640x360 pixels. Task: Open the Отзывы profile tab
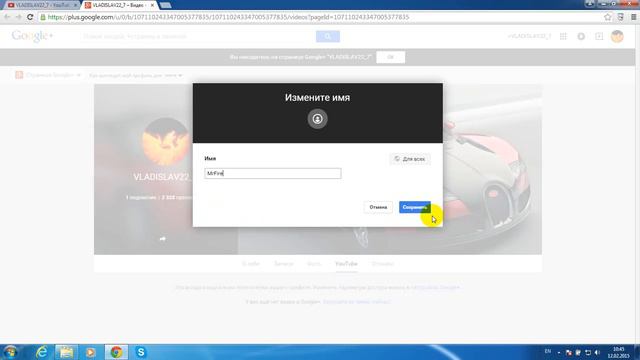click(x=382, y=264)
